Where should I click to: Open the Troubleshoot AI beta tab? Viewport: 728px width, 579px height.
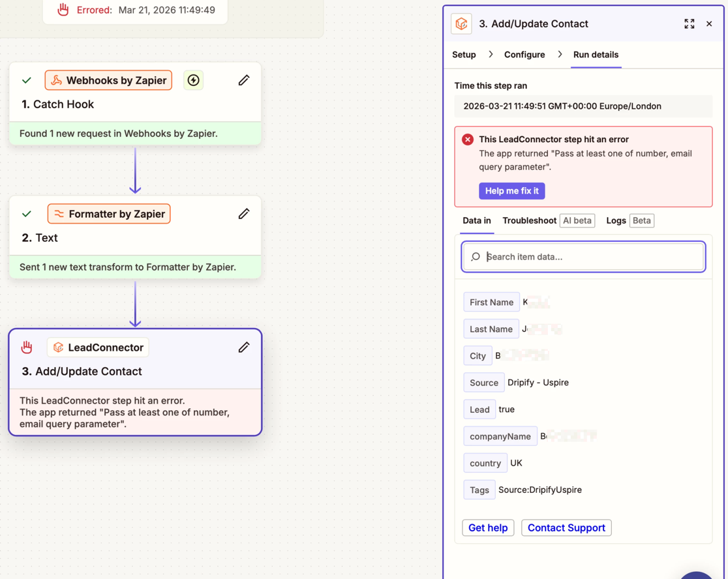pyautogui.click(x=548, y=220)
